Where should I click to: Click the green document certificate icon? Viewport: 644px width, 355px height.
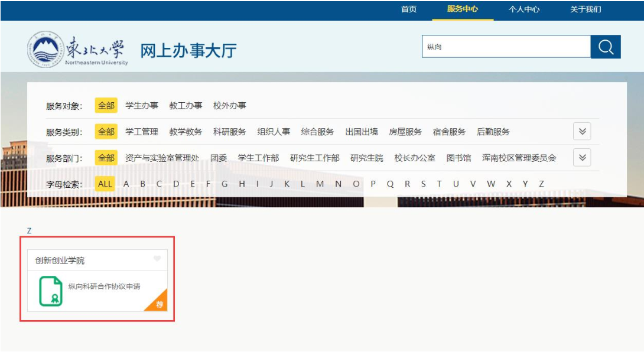[51, 291]
